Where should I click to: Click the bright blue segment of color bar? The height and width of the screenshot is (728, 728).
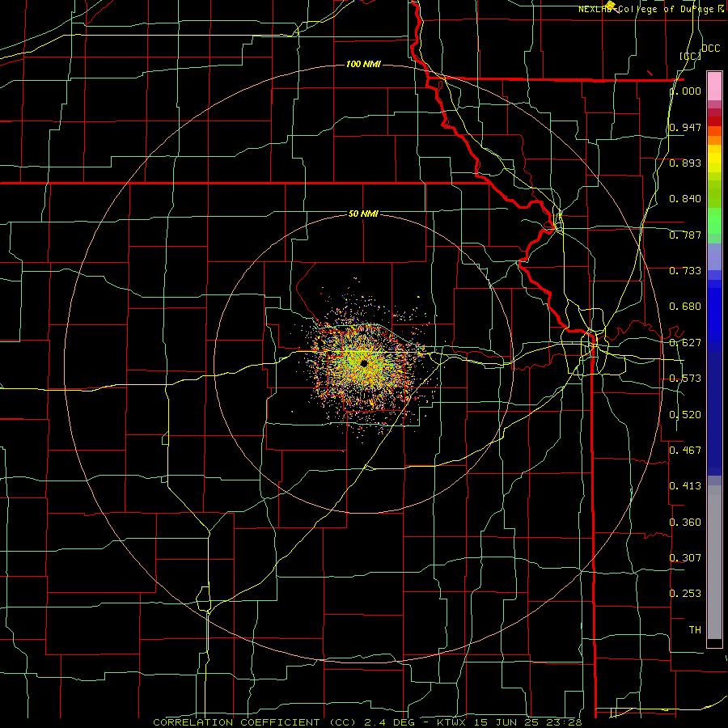(x=714, y=315)
